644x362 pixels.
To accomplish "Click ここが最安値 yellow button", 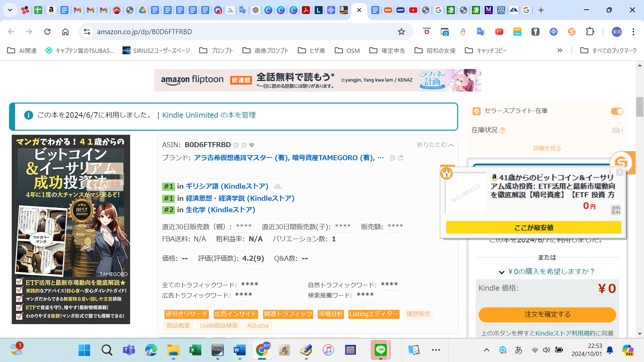I will click(x=534, y=228).
